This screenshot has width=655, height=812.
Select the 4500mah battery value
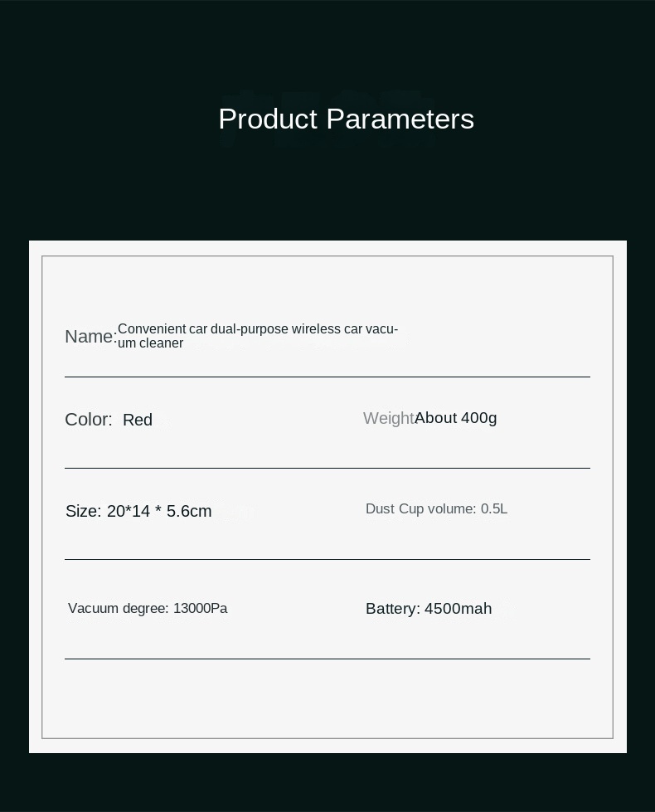tap(458, 610)
